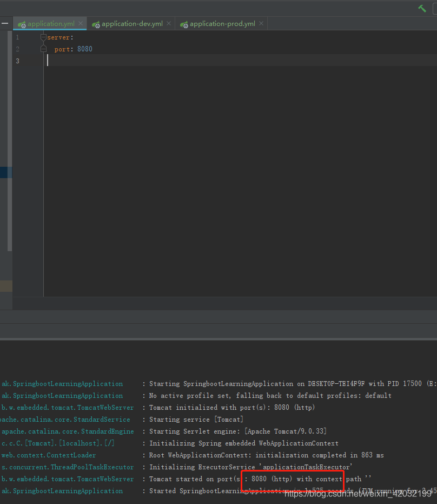Click the Spring icon on application.yml tab
This screenshot has width=437, height=504.
(x=22, y=24)
